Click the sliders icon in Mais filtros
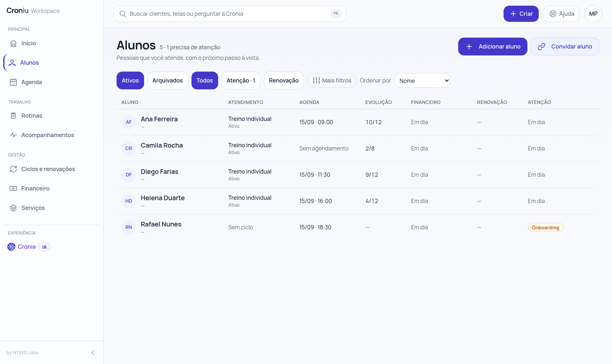Viewport: 612px width, 364px height. (317, 80)
